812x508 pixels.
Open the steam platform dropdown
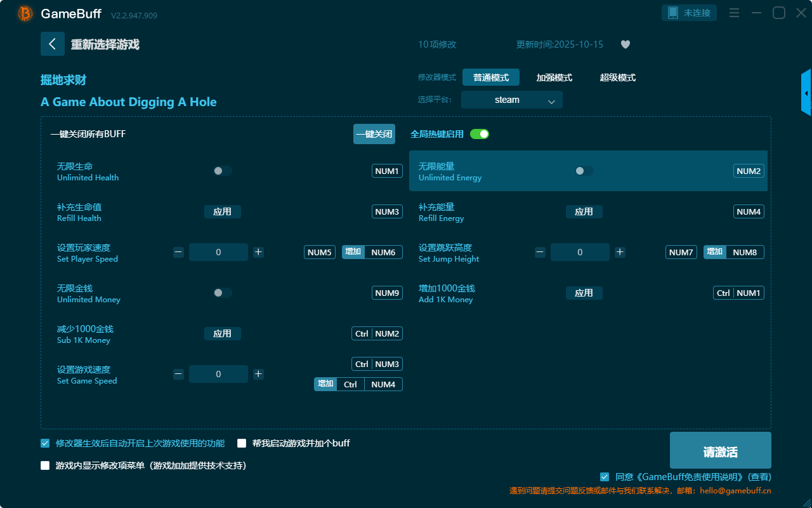point(511,100)
